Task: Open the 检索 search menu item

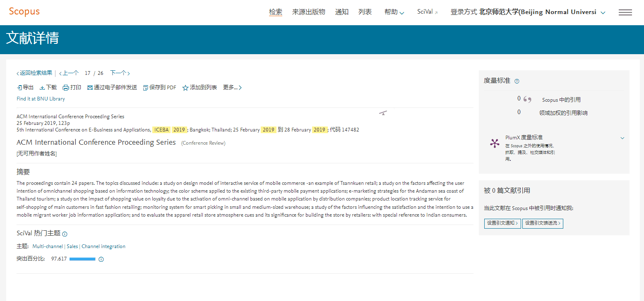Action: point(276,12)
